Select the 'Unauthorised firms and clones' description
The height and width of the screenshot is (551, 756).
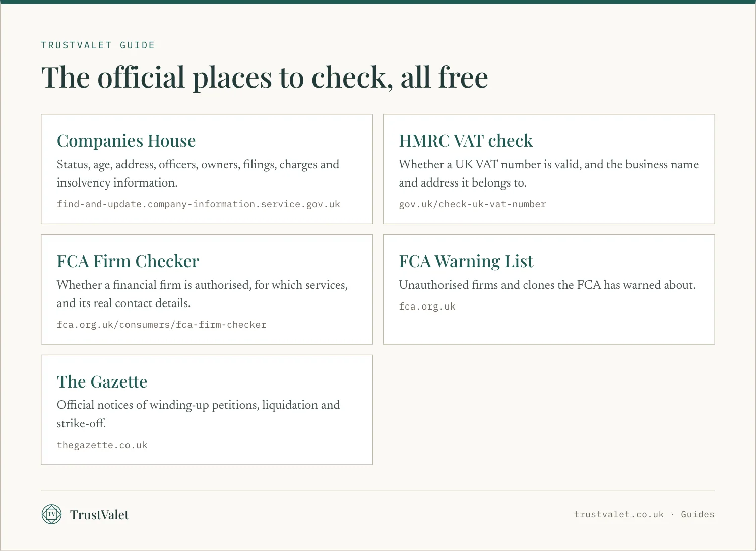(x=547, y=285)
